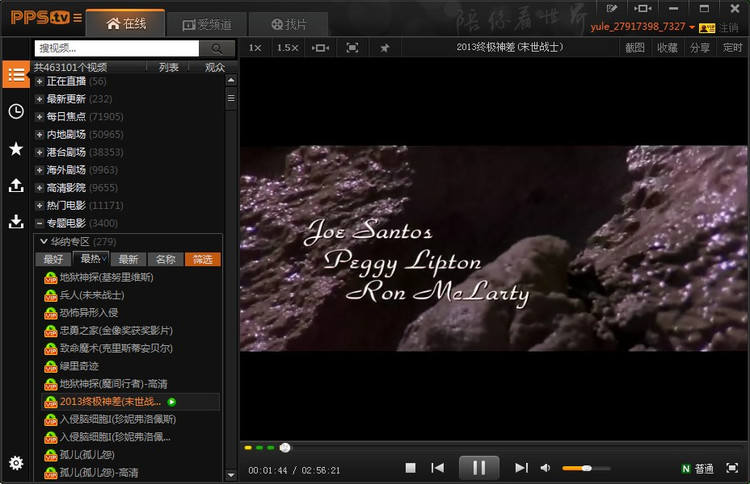Screen dimensions: 750x484
Task: Skip to next video
Action: click(521, 468)
